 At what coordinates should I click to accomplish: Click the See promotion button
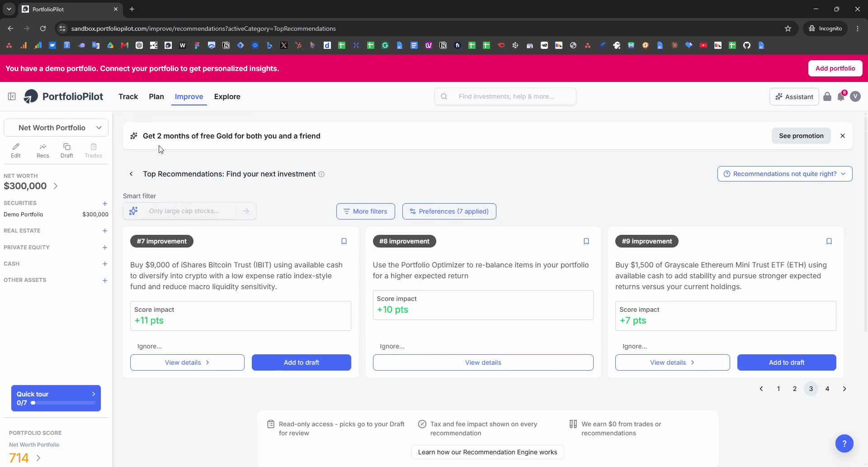pyautogui.click(x=801, y=136)
